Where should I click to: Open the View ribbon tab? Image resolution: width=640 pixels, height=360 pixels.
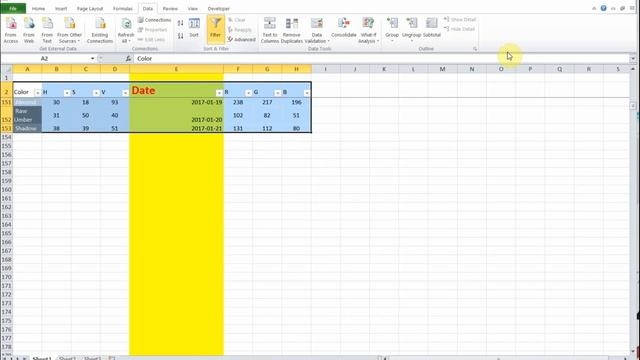(x=193, y=9)
